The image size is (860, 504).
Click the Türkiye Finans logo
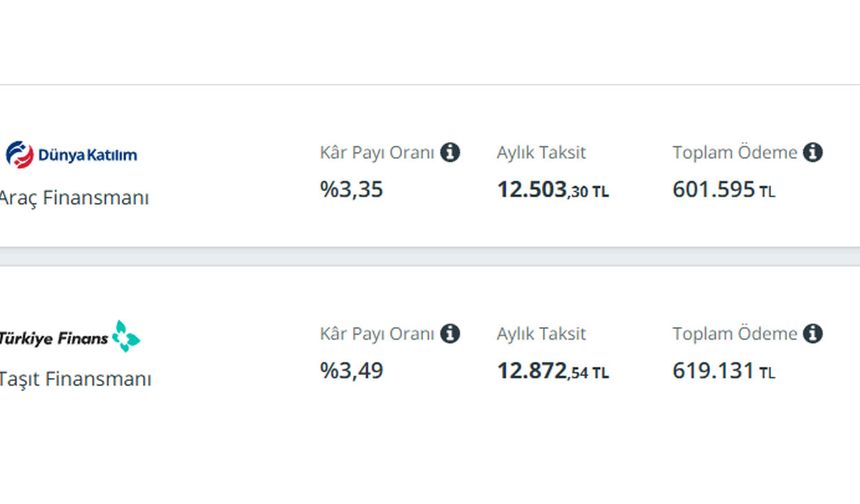coord(70,337)
